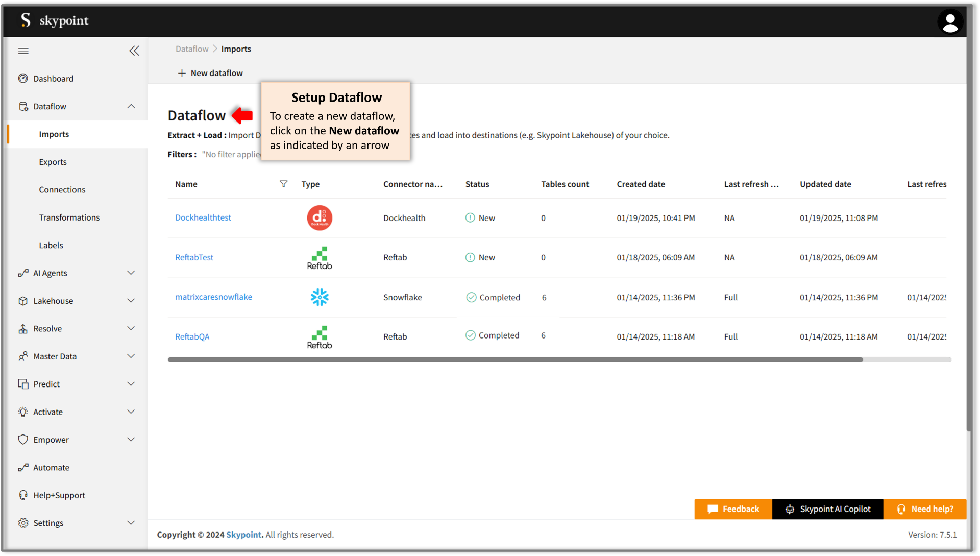Image resolution: width=980 pixels, height=556 pixels.
Task: Toggle the left navigation collapse button
Action: coord(133,51)
